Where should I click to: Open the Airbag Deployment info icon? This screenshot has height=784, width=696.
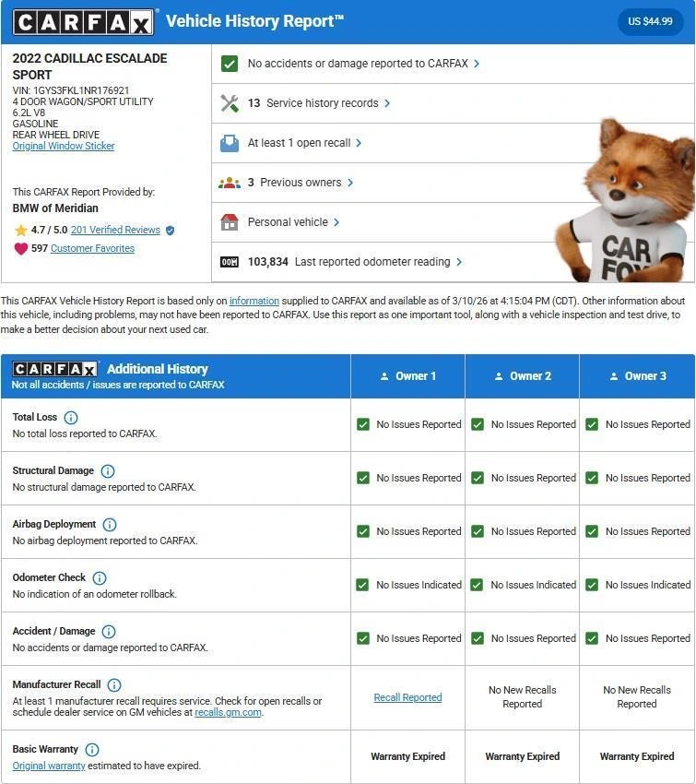[x=110, y=525]
